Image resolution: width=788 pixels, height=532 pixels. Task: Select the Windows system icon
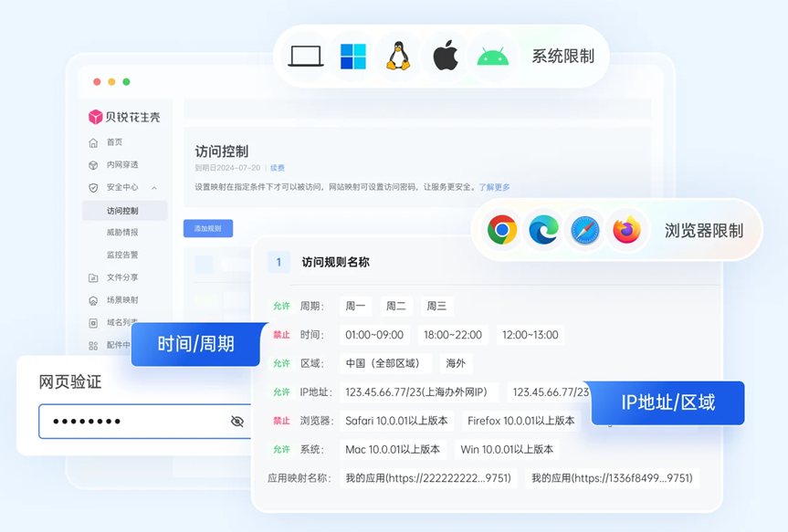pos(352,55)
